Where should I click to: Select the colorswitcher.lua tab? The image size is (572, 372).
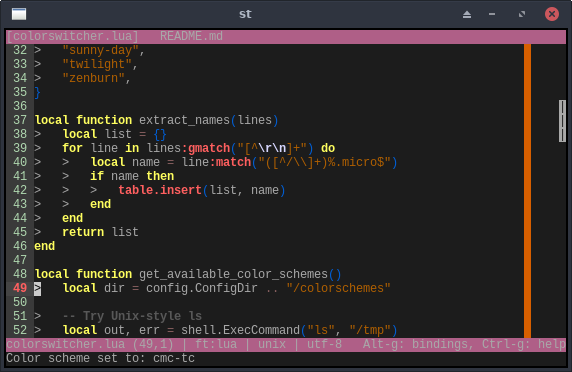[x=73, y=36]
